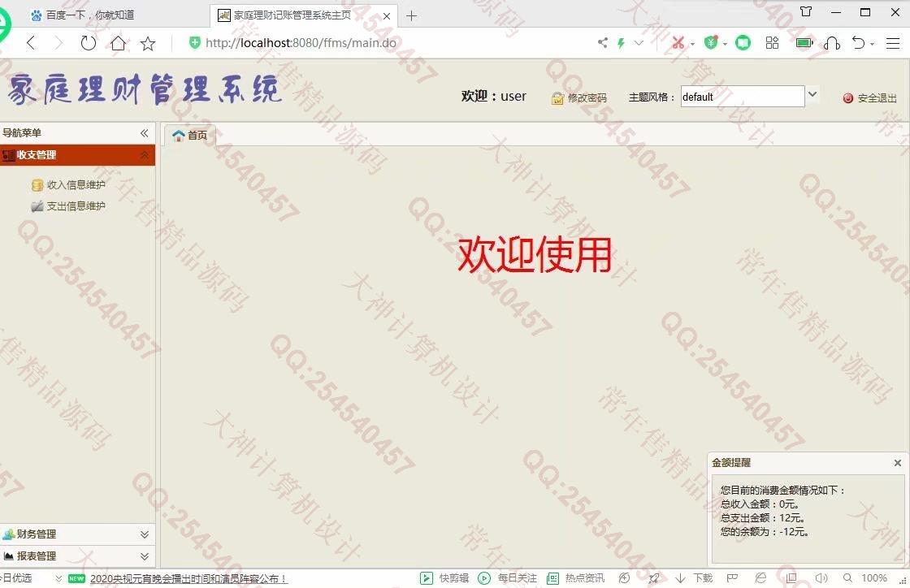Screen dimensions: 910x588
Task: Open the scissors screenshot dropdown arrow
Action: click(x=692, y=44)
